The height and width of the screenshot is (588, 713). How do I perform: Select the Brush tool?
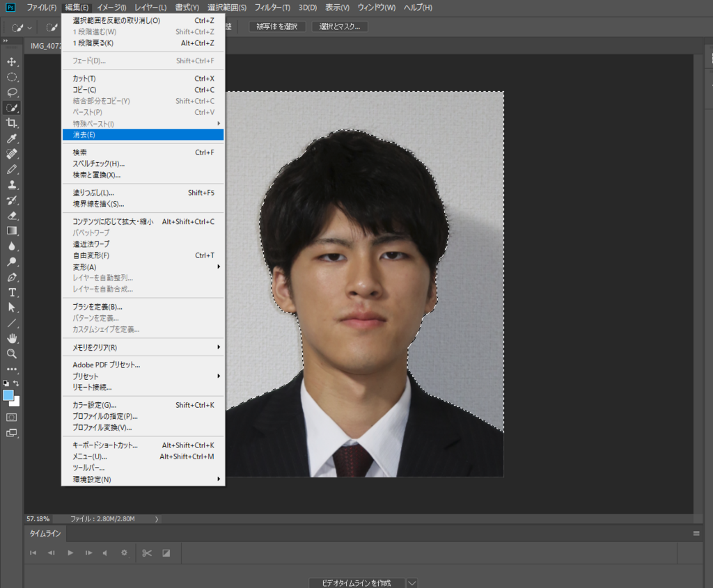pyautogui.click(x=12, y=170)
